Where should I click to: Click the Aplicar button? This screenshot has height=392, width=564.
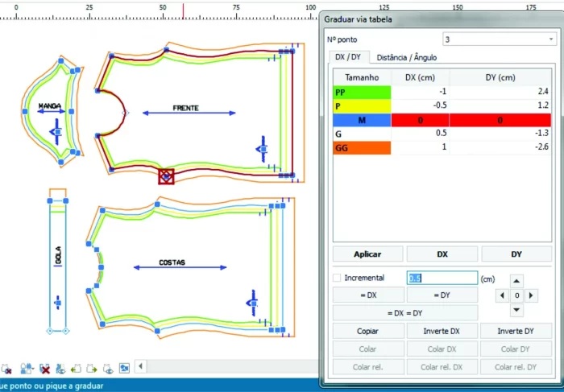367,254
